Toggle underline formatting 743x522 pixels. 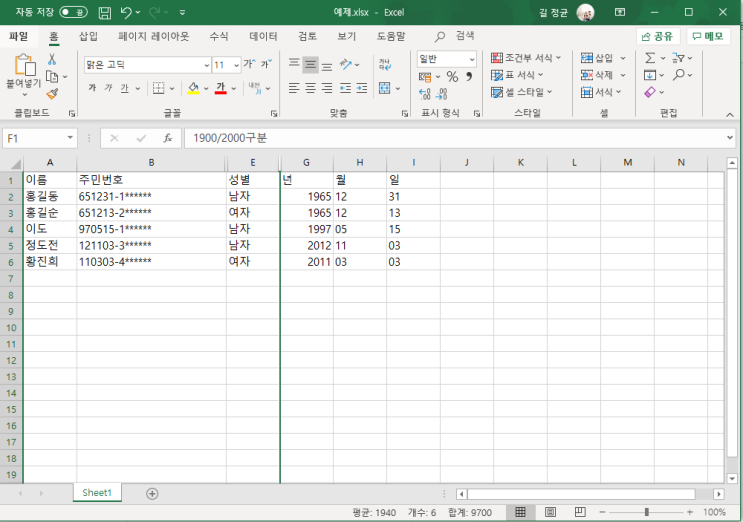[x=125, y=88]
